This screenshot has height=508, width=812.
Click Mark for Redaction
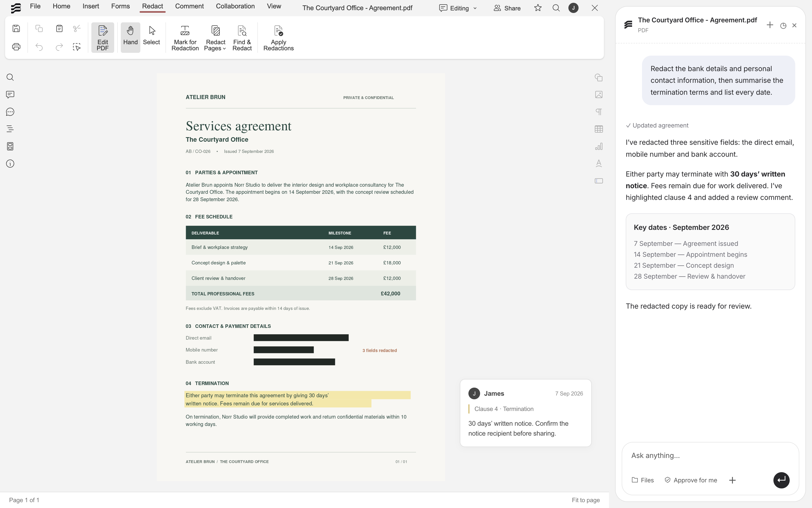pos(185,38)
